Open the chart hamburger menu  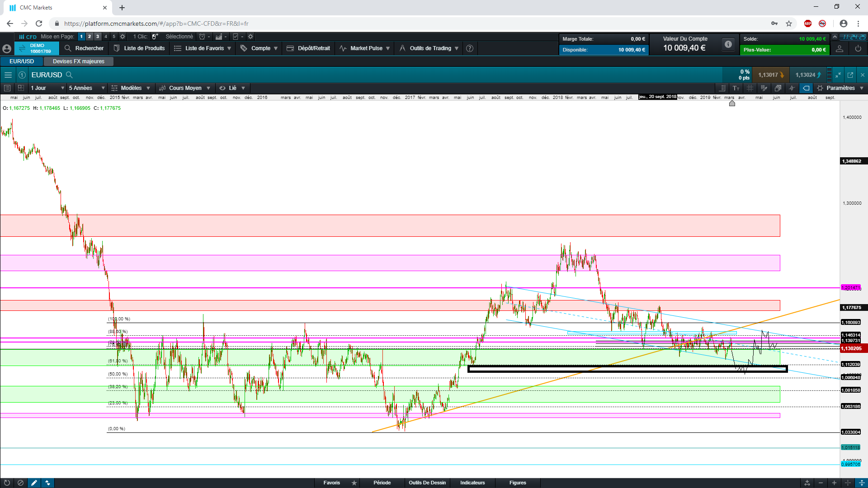[8, 75]
